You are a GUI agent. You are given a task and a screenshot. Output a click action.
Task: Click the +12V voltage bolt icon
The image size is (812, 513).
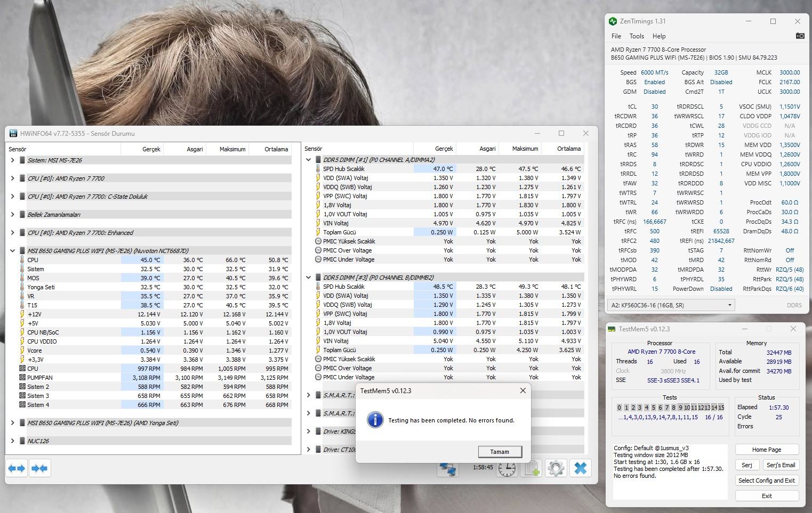[x=22, y=314]
